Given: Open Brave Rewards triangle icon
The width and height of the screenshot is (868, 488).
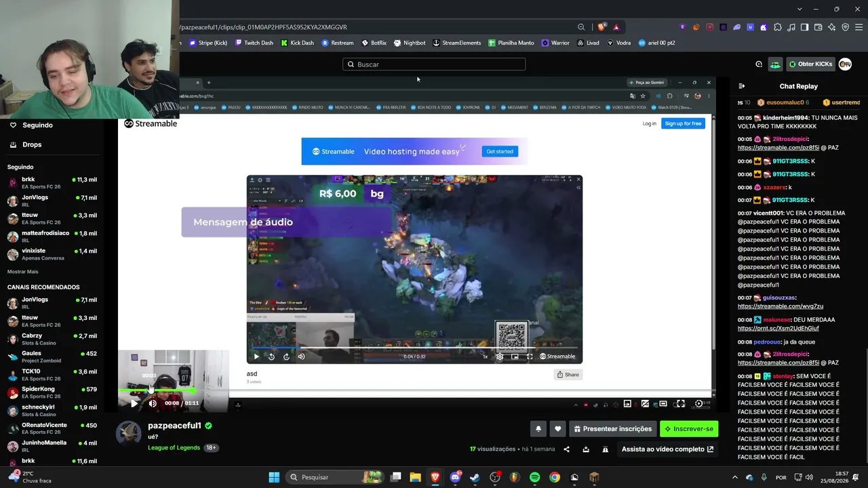Looking at the screenshot, I should click(x=616, y=27).
